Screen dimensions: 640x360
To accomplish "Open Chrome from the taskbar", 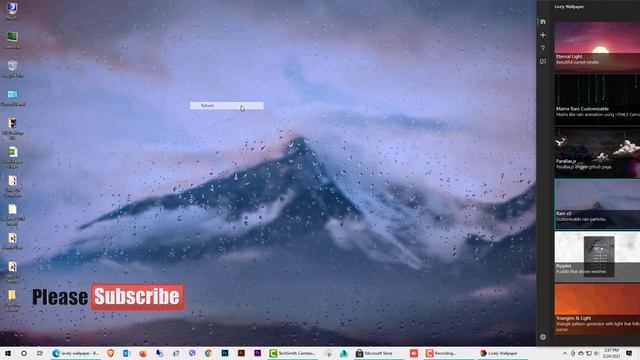I will click(x=208, y=353).
